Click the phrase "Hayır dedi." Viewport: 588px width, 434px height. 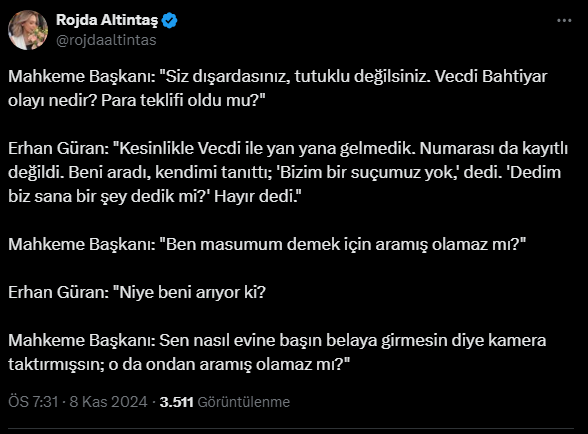pos(258,197)
